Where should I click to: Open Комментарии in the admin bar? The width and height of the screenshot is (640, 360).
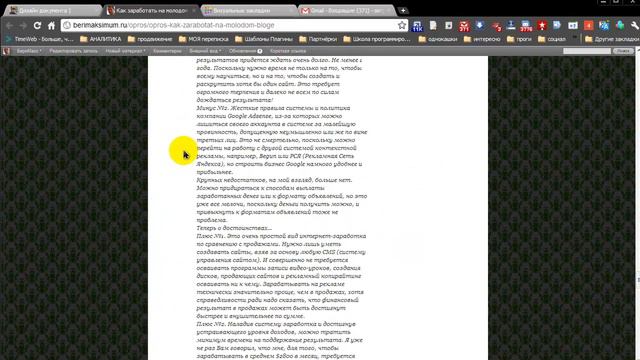click(167, 51)
